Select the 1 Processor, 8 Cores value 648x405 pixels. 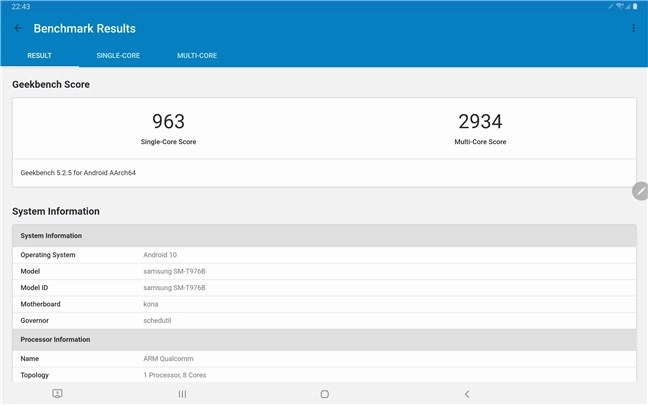pos(175,375)
